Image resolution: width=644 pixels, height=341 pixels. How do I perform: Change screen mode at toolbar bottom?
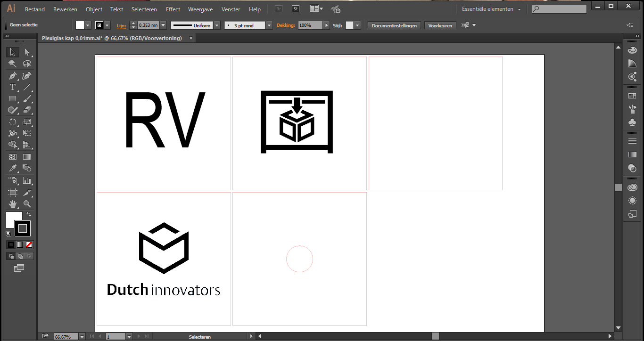(19, 268)
